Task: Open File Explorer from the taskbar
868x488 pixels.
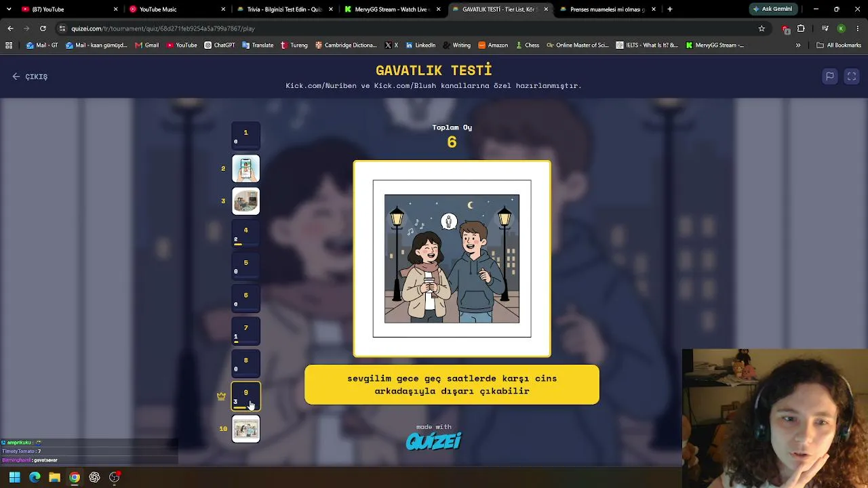Action: click(54, 477)
